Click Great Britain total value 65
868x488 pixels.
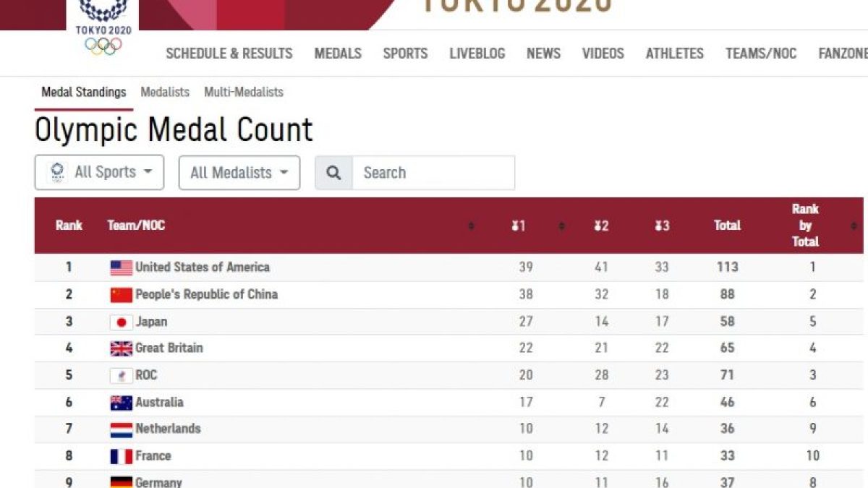(x=728, y=348)
